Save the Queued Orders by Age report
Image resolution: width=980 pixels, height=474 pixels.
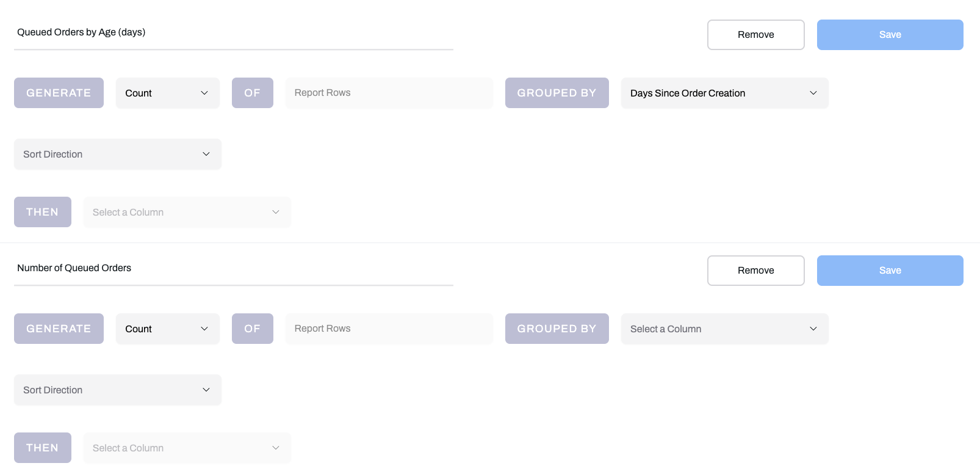tap(890, 35)
